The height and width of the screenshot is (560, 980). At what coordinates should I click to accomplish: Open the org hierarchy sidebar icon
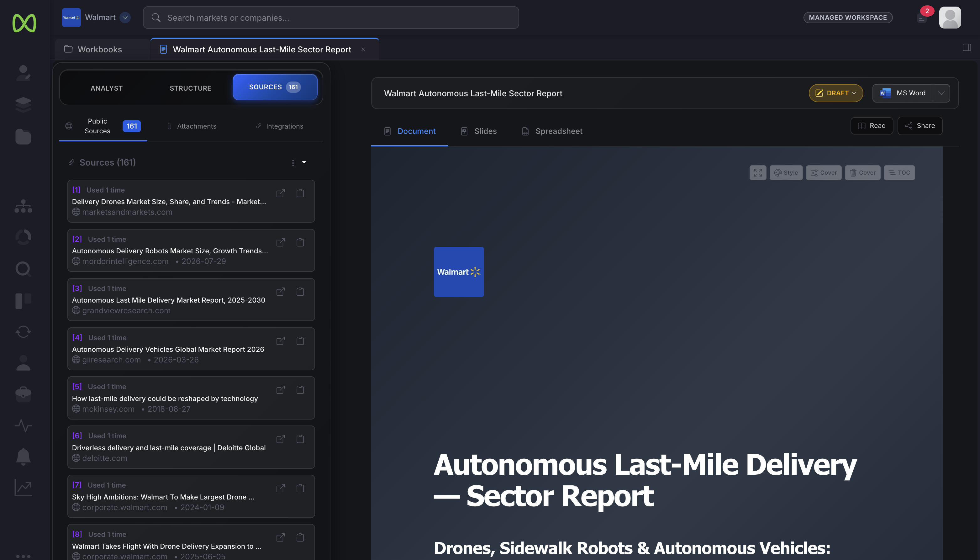coord(24,206)
